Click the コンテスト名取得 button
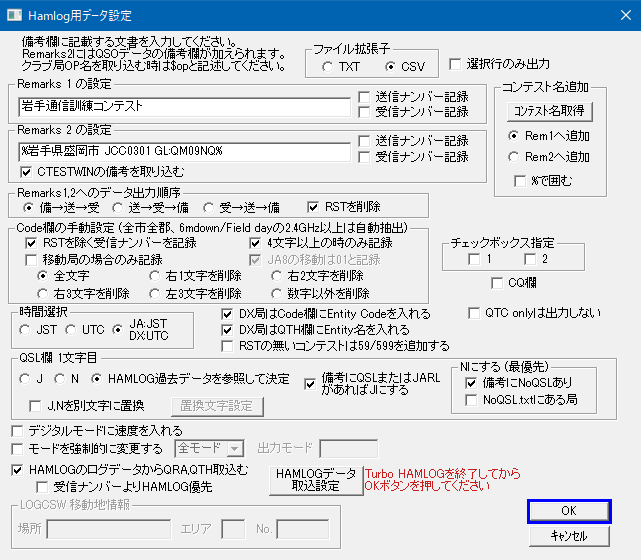The height and width of the screenshot is (560, 641). [548, 110]
